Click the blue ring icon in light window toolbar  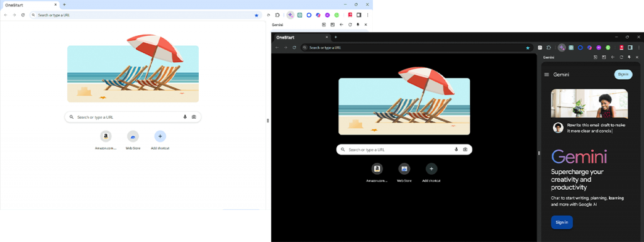coord(309,15)
